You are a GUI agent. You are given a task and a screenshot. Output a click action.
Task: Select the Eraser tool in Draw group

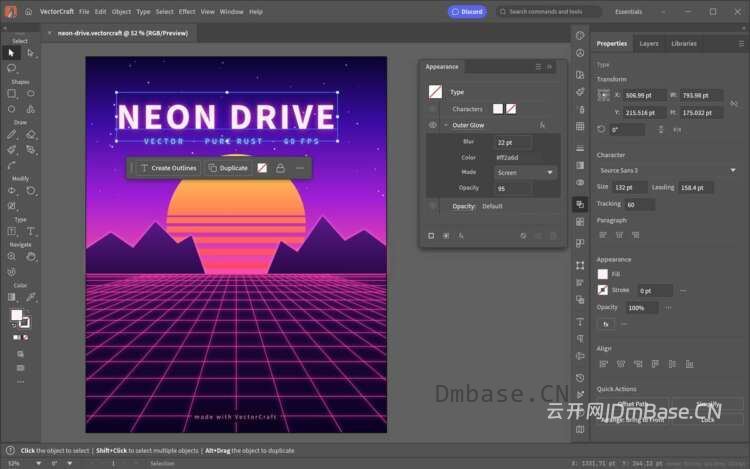tap(31, 135)
